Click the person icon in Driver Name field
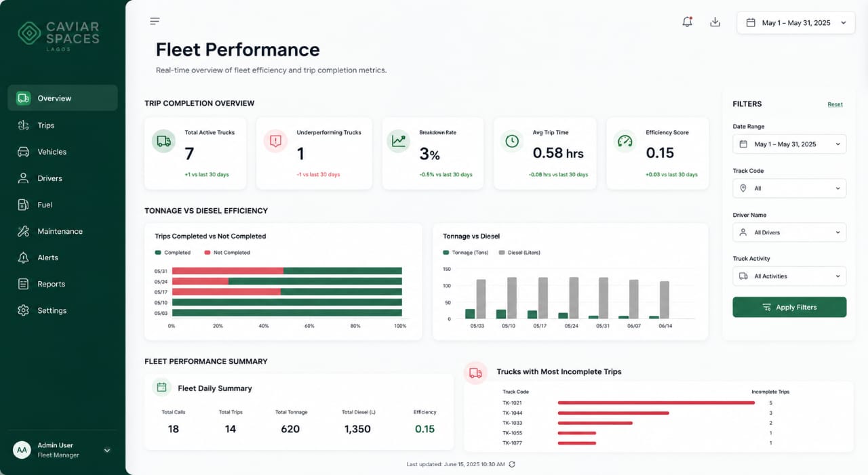Image resolution: width=868 pixels, height=475 pixels. (743, 232)
